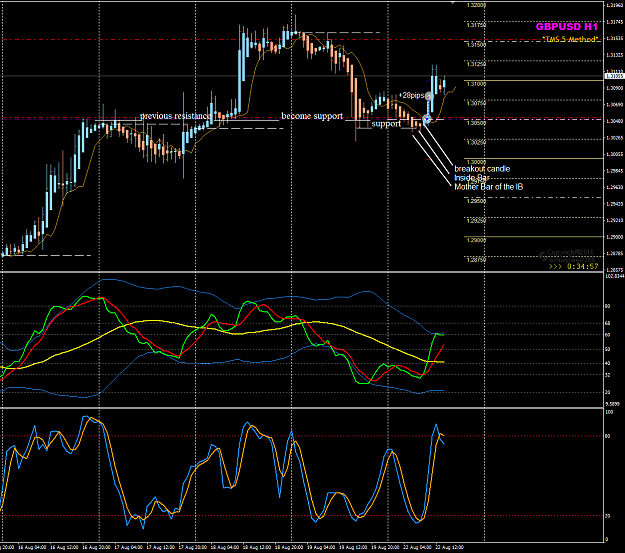Viewport: 625px width, 553px height.
Task: Click the highlighted current price tag on axis
Action: (615, 76)
